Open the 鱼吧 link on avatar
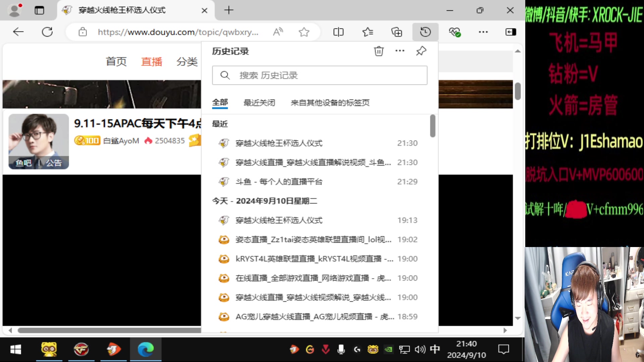Image resolution: width=644 pixels, height=362 pixels. [x=23, y=163]
